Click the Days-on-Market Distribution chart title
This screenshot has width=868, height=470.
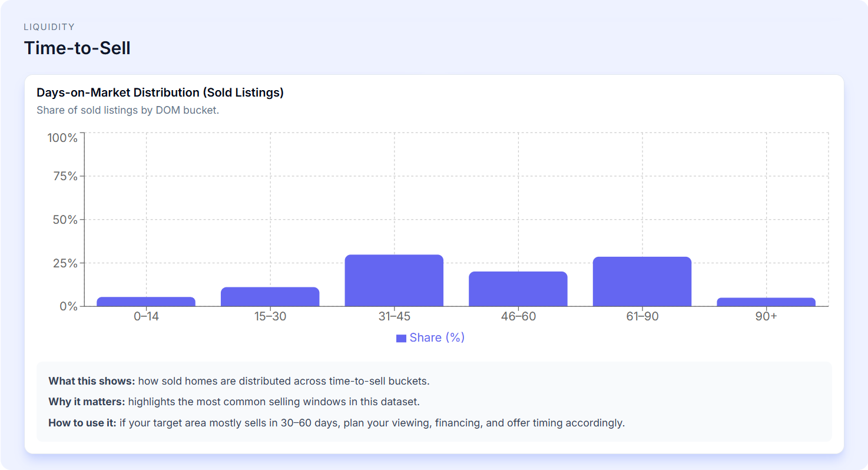(x=160, y=92)
